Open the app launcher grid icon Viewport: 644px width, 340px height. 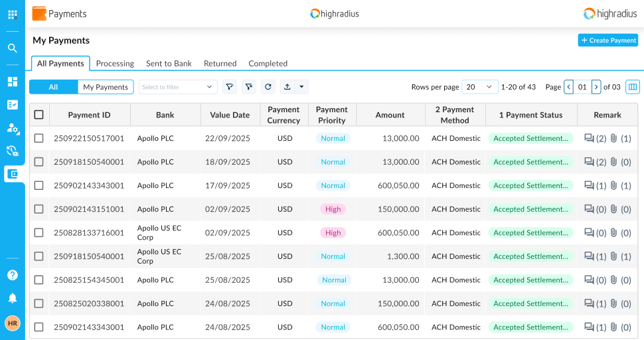(x=13, y=14)
